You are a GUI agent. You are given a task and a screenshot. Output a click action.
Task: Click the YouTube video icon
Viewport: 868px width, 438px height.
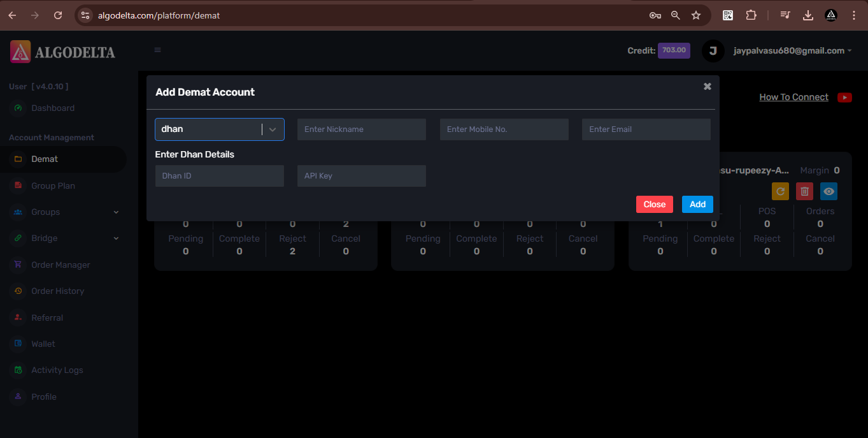845,98
